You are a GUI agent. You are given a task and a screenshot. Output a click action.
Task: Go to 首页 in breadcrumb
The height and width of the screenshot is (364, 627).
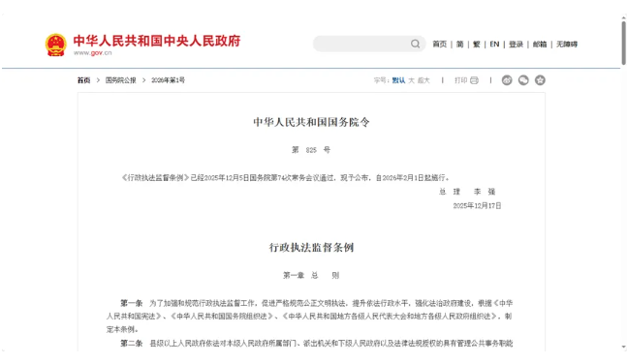pos(83,80)
